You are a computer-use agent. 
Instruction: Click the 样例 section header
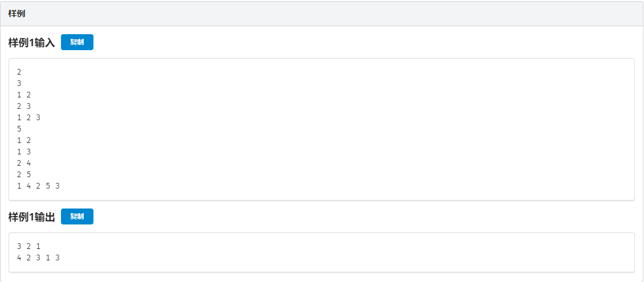tap(17, 13)
